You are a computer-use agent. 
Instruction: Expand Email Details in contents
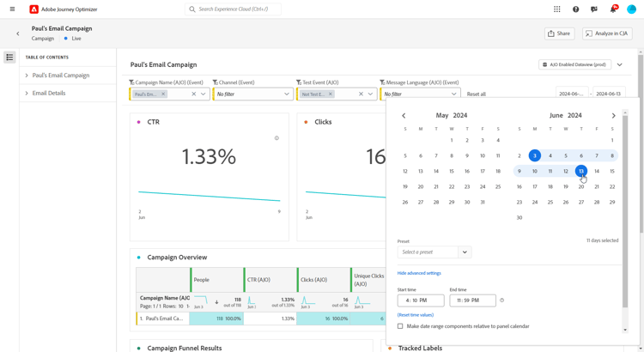(27, 94)
